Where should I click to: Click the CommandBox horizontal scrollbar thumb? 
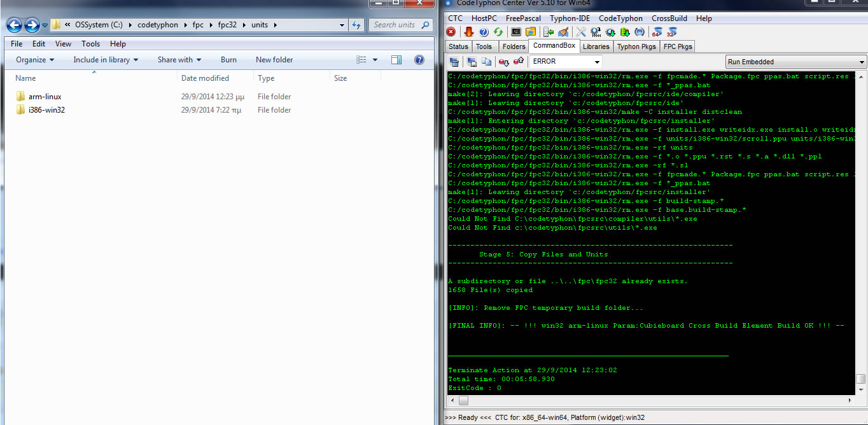[x=463, y=401]
